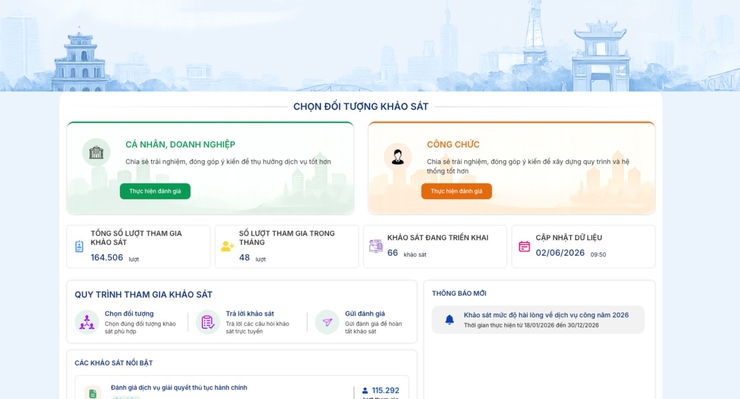Click the Trả lời khảo sát step label
The height and width of the screenshot is (399, 740).
pyautogui.click(x=250, y=314)
